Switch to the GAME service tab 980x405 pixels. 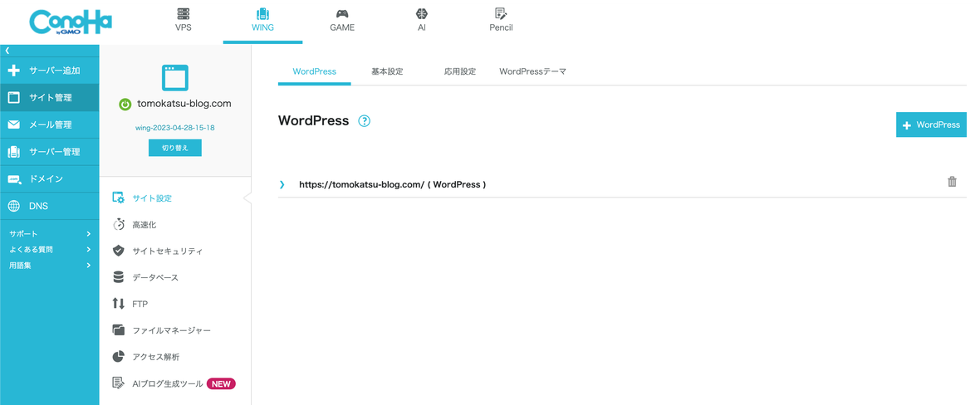[x=342, y=21]
